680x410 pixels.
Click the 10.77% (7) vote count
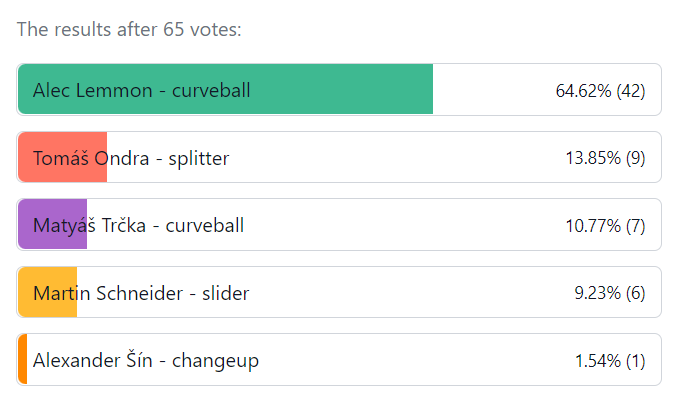(x=605, y=226)
